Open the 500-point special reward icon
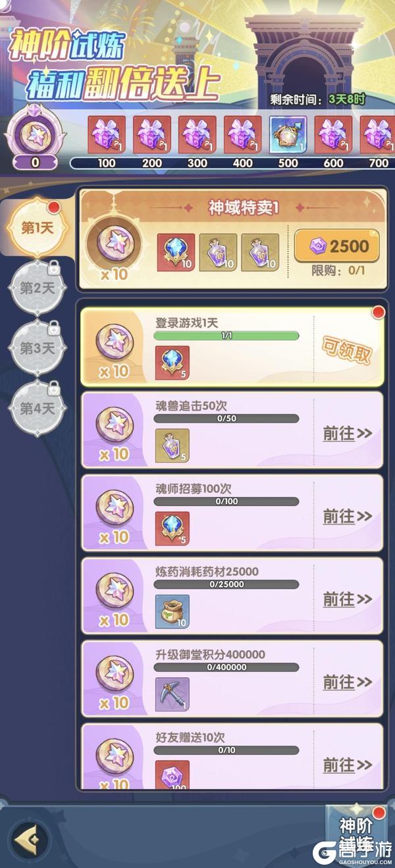Image resolution: width=395 pixels, height=868 pixels. (288, 135)
